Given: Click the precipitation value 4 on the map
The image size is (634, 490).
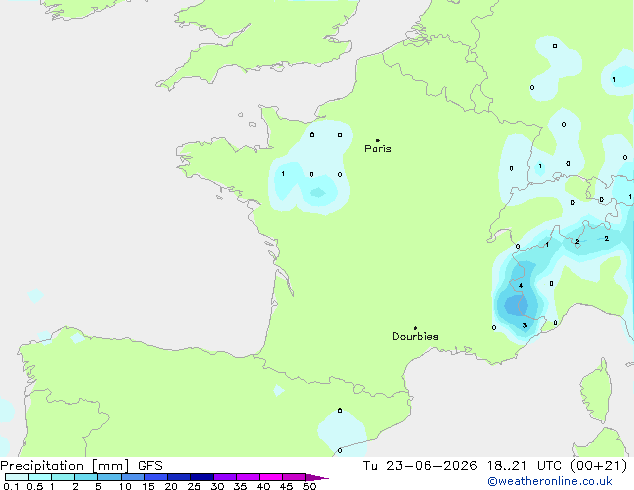Looking at the screenshot, I should (521, 285).
